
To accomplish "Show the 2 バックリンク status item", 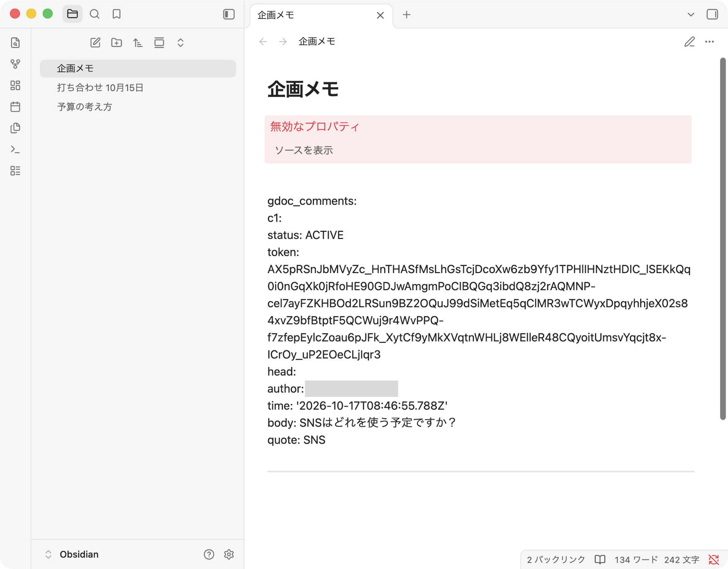I will pos(556,560).
